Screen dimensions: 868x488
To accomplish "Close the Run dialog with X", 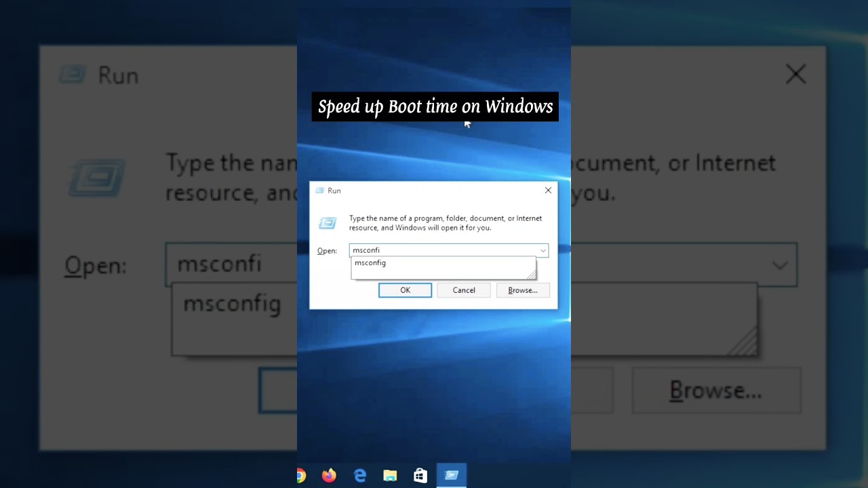I will tap(548, 190).
